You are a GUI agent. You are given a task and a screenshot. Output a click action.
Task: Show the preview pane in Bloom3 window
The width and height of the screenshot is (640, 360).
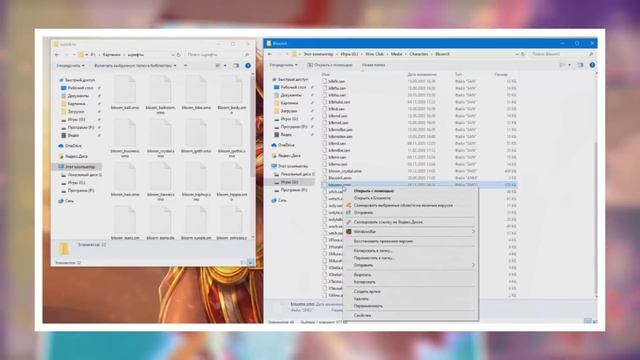[x=580, y=65]
